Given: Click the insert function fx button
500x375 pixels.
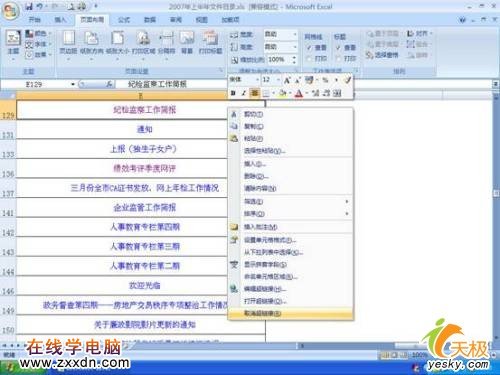Looking at the screenshot, I should pos(109,84).
